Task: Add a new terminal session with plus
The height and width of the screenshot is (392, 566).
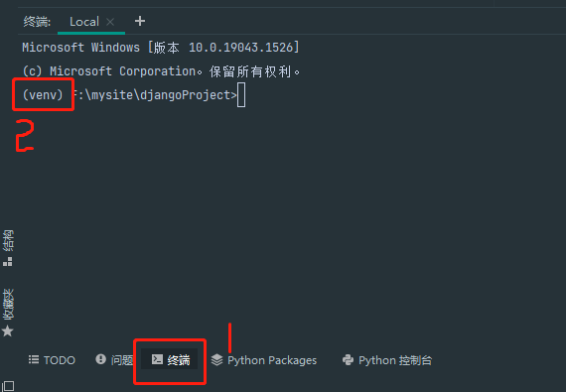Action: click(x=140, y=21)
